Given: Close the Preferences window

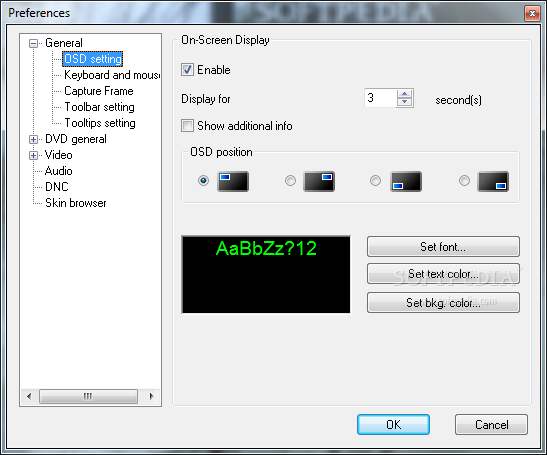Looking at the screenshot, I should [x=532, y=14].
